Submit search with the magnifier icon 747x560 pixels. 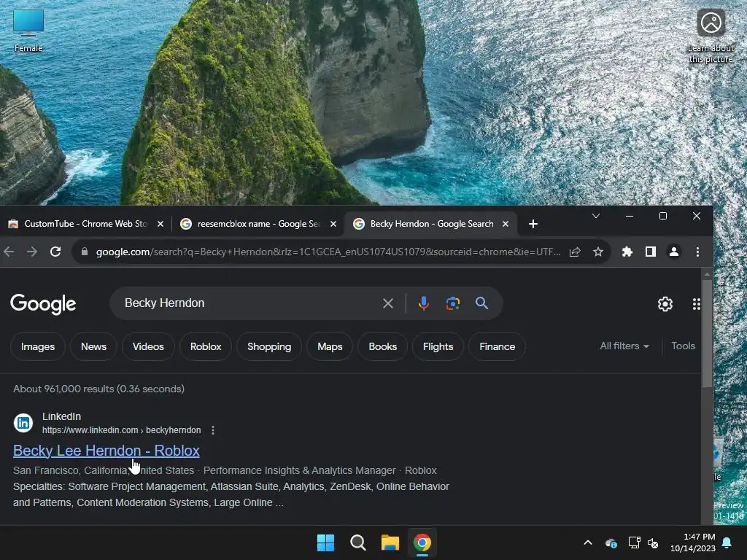click(x=481, y=303)
